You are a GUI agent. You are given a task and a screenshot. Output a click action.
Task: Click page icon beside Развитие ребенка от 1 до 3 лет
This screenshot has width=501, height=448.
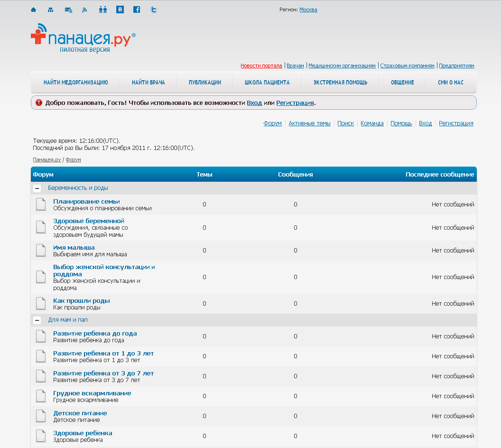41,356
